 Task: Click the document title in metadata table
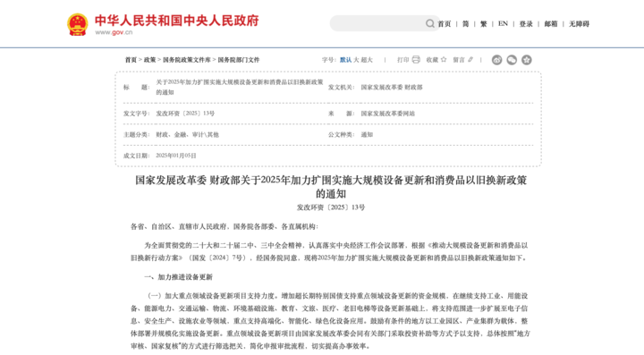[240, 87]
